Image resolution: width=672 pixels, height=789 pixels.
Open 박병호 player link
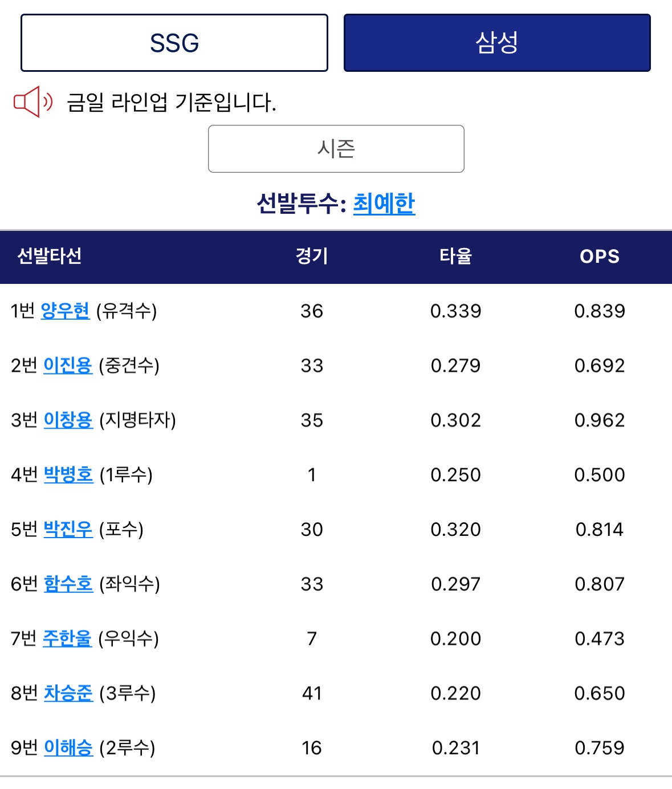tap(68, 474)
